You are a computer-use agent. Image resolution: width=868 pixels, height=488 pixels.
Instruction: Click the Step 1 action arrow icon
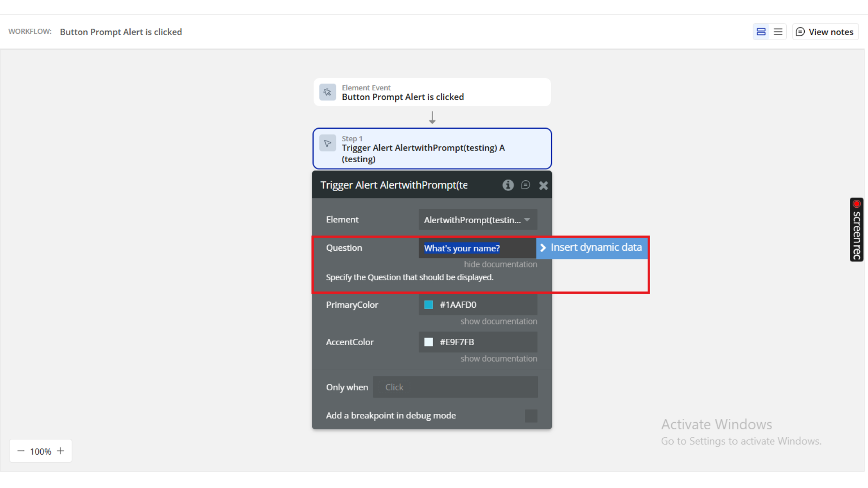328,143
